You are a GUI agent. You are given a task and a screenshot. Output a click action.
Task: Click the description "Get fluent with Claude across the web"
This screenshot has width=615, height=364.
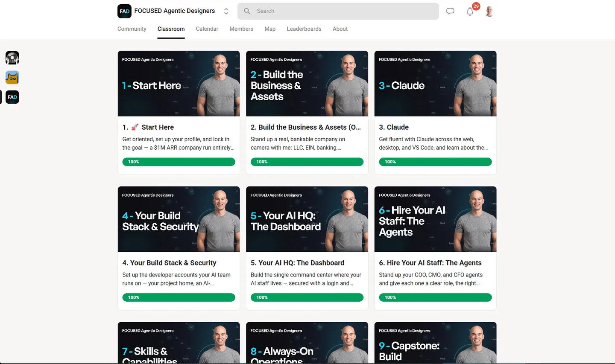tap(433, 143)
